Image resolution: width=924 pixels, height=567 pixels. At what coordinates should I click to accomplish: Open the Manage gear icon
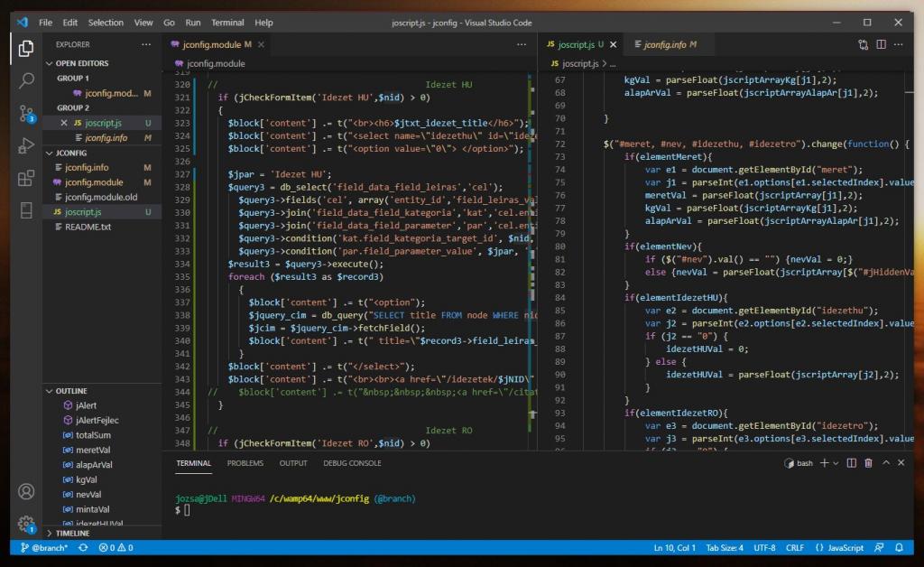point(26,524)
